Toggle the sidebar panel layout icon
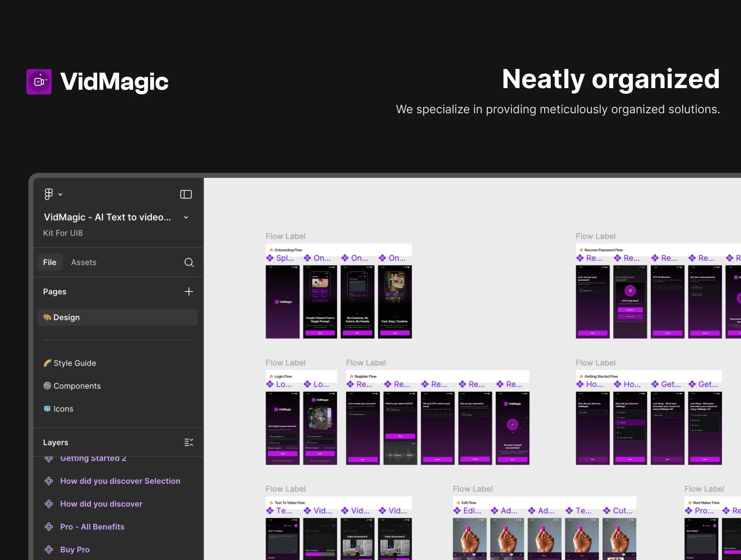 click(186, 194)
